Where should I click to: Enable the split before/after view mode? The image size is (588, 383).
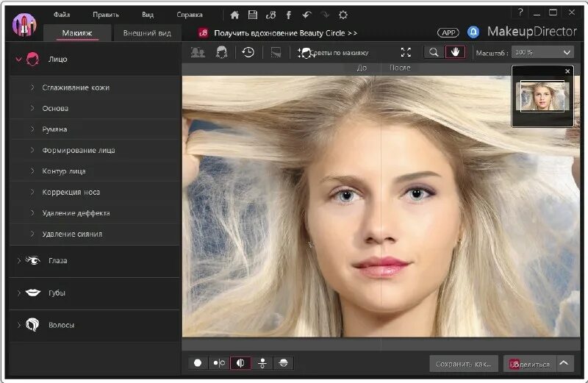240,362
